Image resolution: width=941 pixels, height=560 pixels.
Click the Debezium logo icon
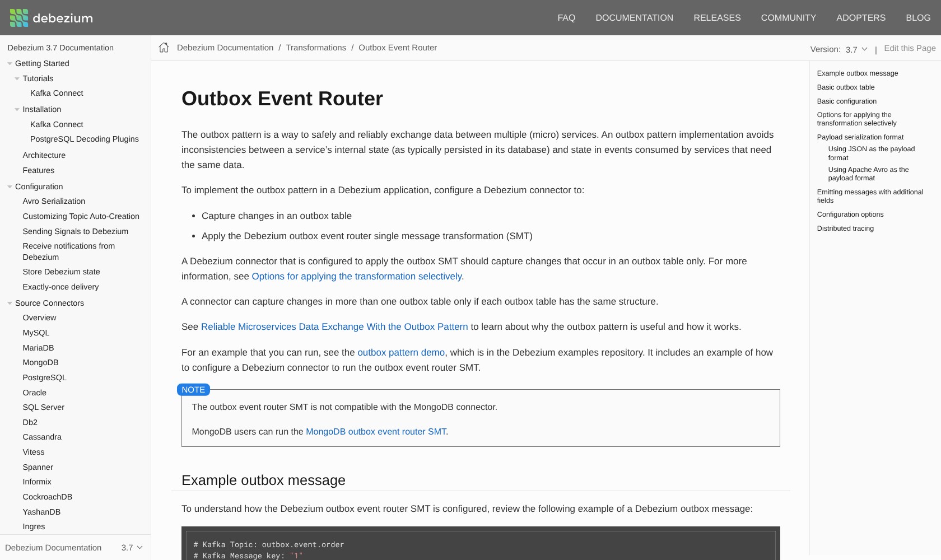pyautogui.click(x=19, y=18)
